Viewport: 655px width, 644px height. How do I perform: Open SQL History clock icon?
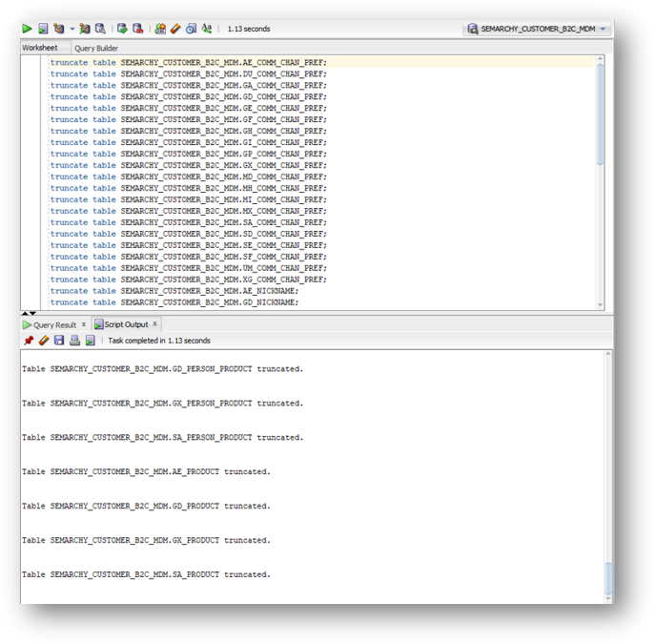pos(191,29)
